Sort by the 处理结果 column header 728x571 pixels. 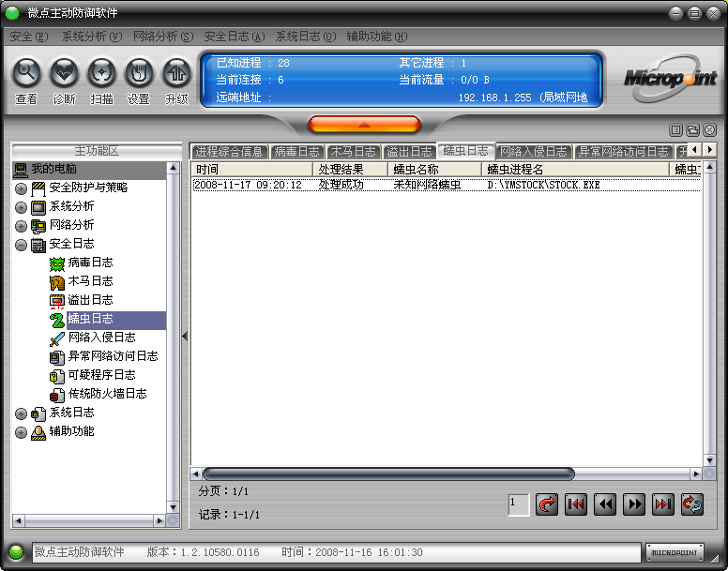coord(351,170)
